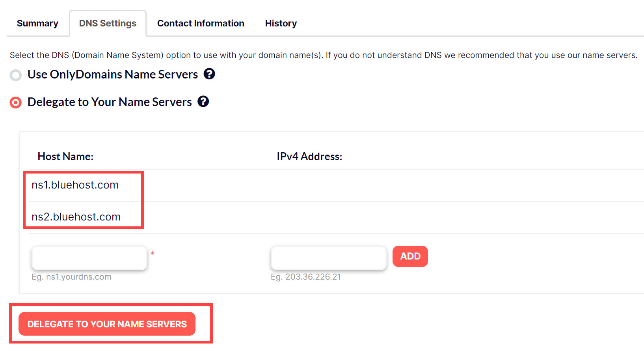Click help icon next to Delegate to Your Name Servers
The width and height of the screenshot is (644, 351).
coord(203,101)
